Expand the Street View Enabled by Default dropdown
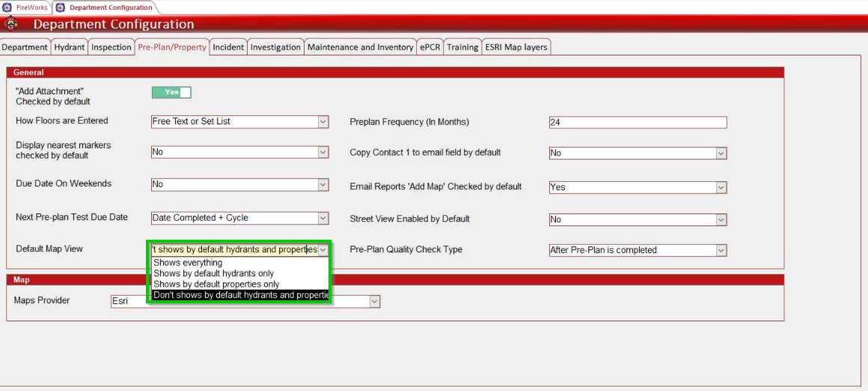Viewport: 868px width, 391px height. click(x=721, y=219)
